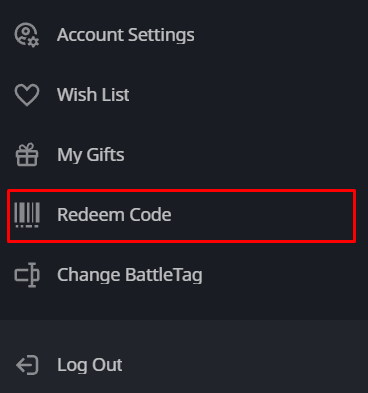The width and height of the screenshot is (368, 393).
Task: Select Change BattleTag in the menu
Action: coord(184,275)
